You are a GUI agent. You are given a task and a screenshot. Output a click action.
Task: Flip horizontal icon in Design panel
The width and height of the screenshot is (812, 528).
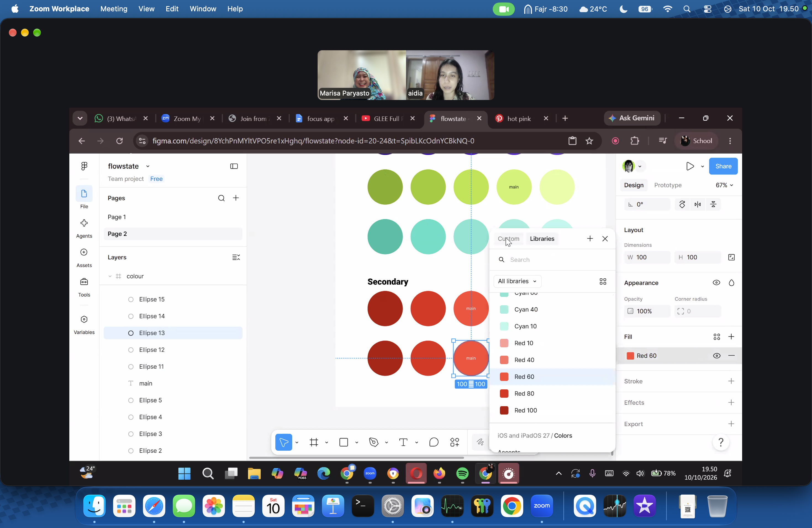(698, 205)
